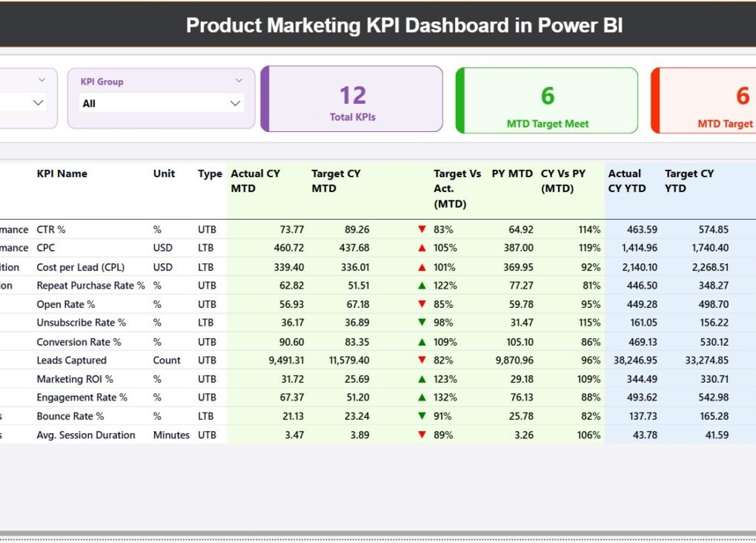Select the CTR % KPI name
The width and height of the screenshot is (756, 543).
pos(51,229)
